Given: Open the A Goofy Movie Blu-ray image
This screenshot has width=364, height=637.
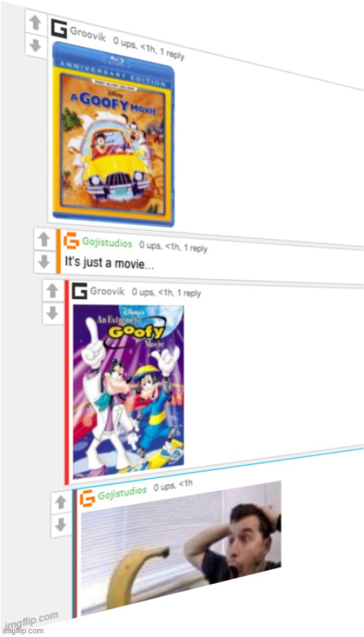Looking at the screenshot, I should [114, 134].
